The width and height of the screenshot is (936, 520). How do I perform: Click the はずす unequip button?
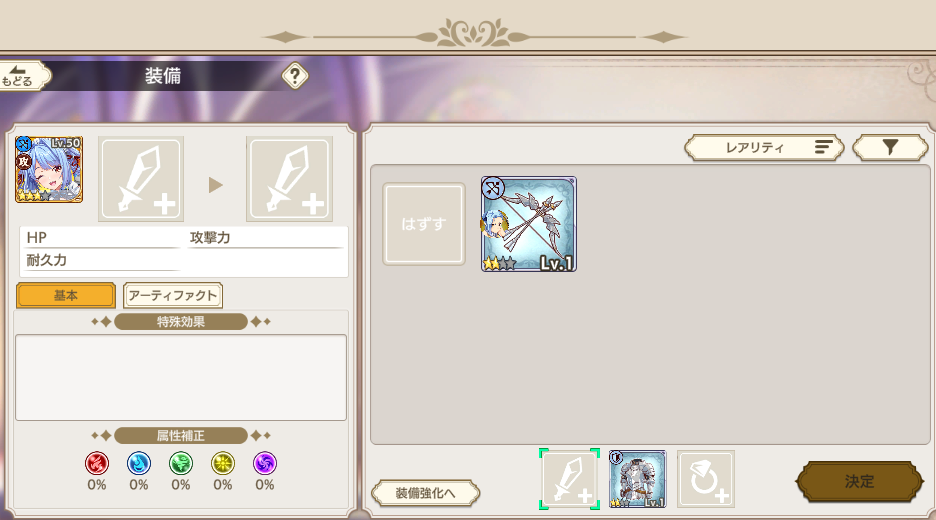coord(424,224)
